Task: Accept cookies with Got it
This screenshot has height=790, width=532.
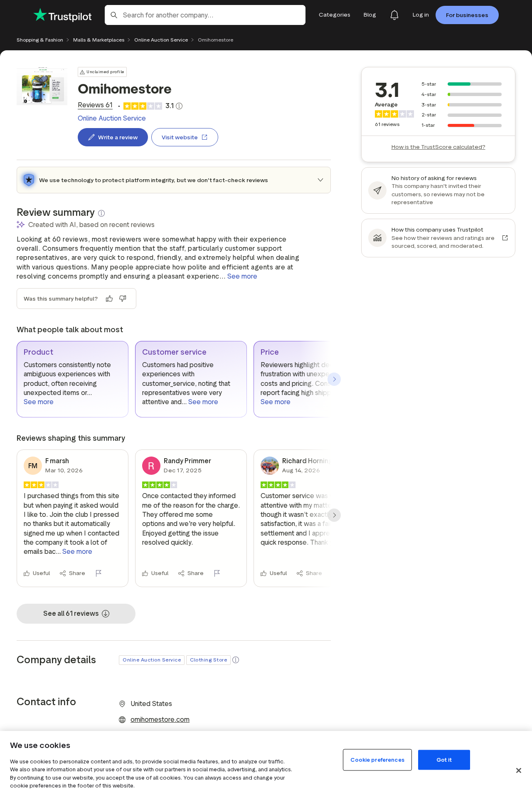Action: coord(444,760)
